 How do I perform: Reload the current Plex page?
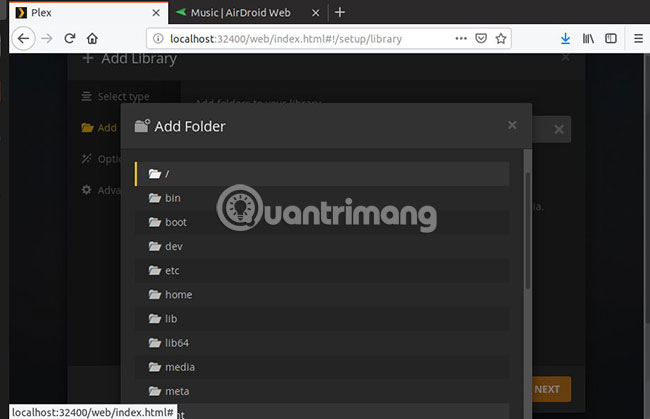click(x=70, y=39)
